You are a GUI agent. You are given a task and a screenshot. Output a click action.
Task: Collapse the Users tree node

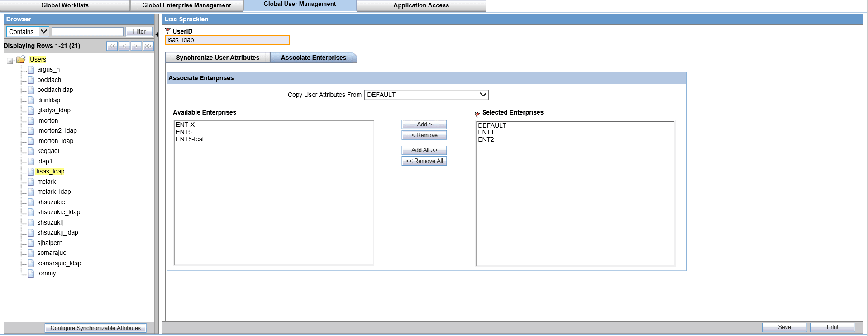tap(10, 61)
